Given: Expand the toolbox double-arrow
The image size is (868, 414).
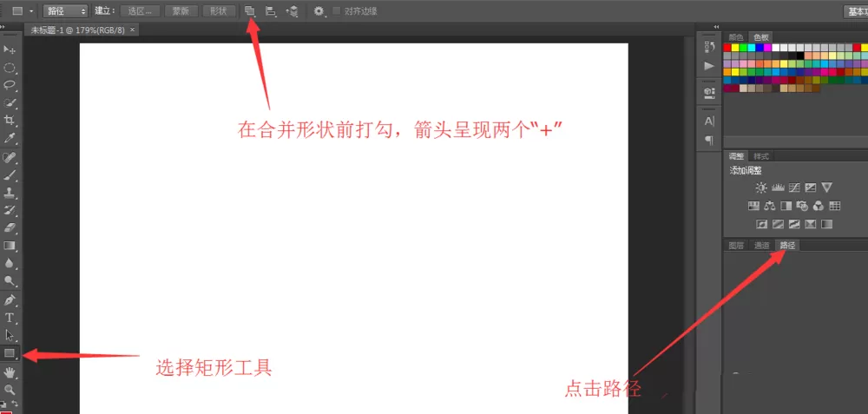Looking at the screenshot, I should (x=3, y=27).
